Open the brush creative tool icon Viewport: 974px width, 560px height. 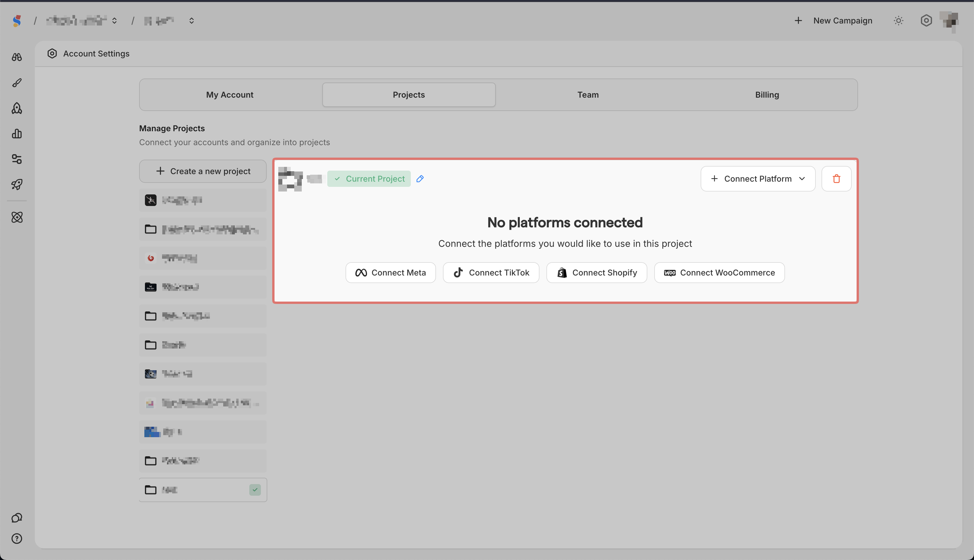[17, 83]
